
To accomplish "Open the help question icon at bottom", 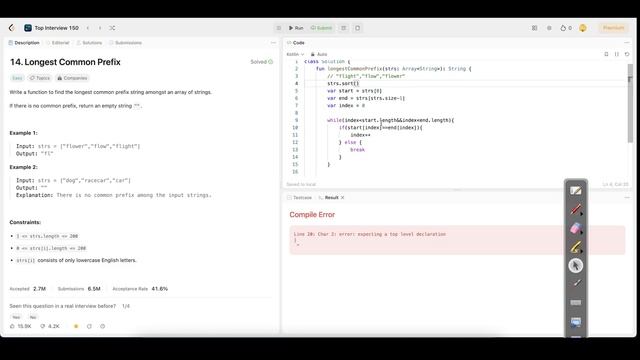I will point(103,326).
